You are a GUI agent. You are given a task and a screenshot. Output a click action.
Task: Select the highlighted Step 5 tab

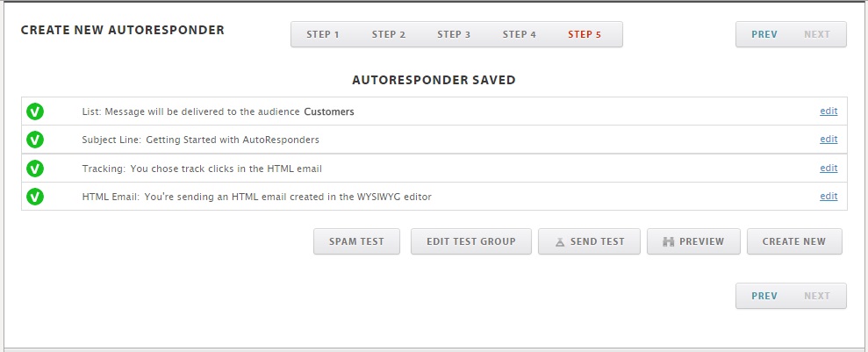(x=585, y=35)
